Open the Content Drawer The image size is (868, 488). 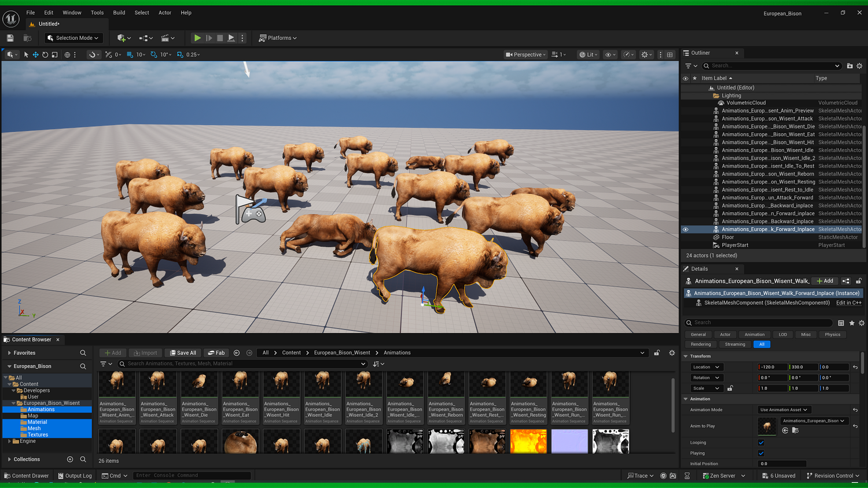tap(27, 476)
